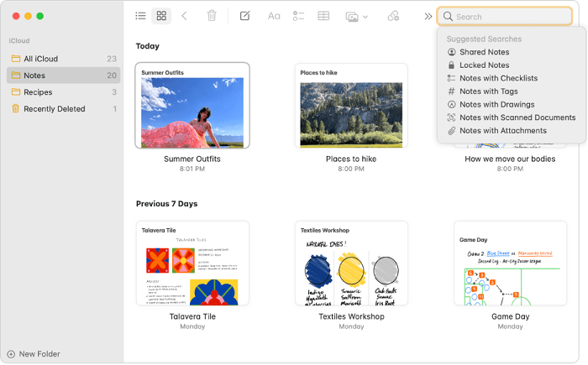Choose Shared Notes suggested search

[484, 52]
